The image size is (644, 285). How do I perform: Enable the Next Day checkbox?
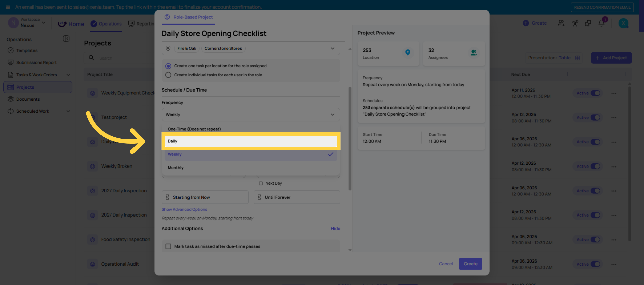pyautogui.click(x=261, y=183)
